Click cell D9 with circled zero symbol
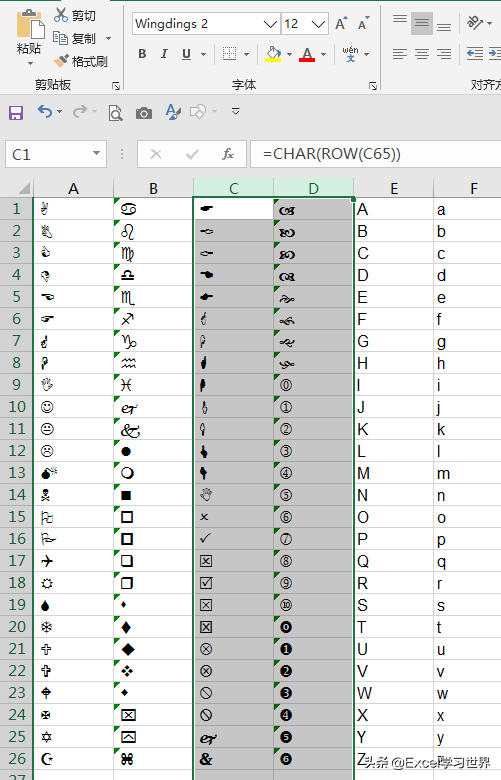The width and height of the screenshot is (501, 780). tap(313, 385)
